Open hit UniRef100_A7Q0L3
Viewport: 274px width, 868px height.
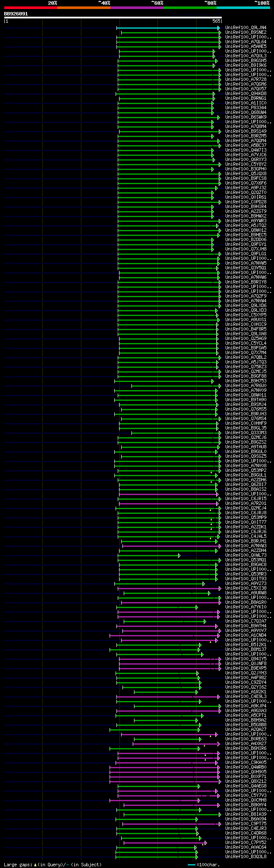[246, 56]
